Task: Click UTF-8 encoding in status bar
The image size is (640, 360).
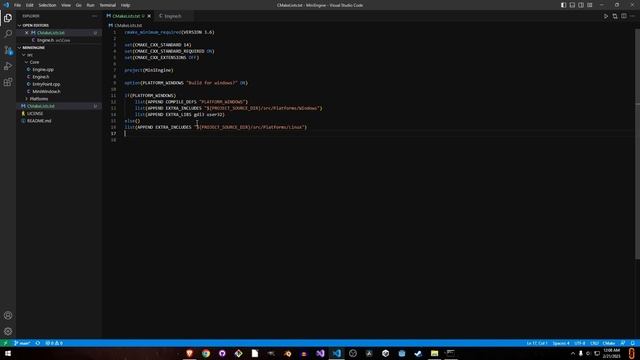Action: pos(580,343)
